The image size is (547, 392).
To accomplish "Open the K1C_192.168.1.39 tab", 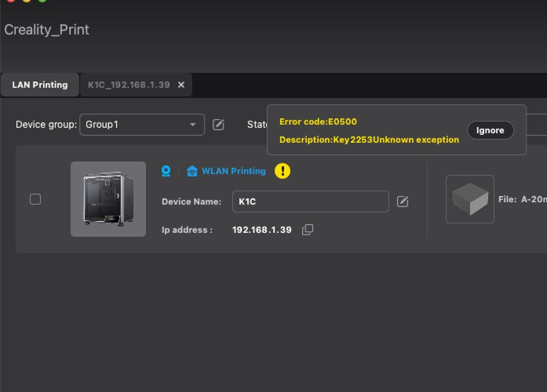I will pyautogui.click(x=128, y=85).
